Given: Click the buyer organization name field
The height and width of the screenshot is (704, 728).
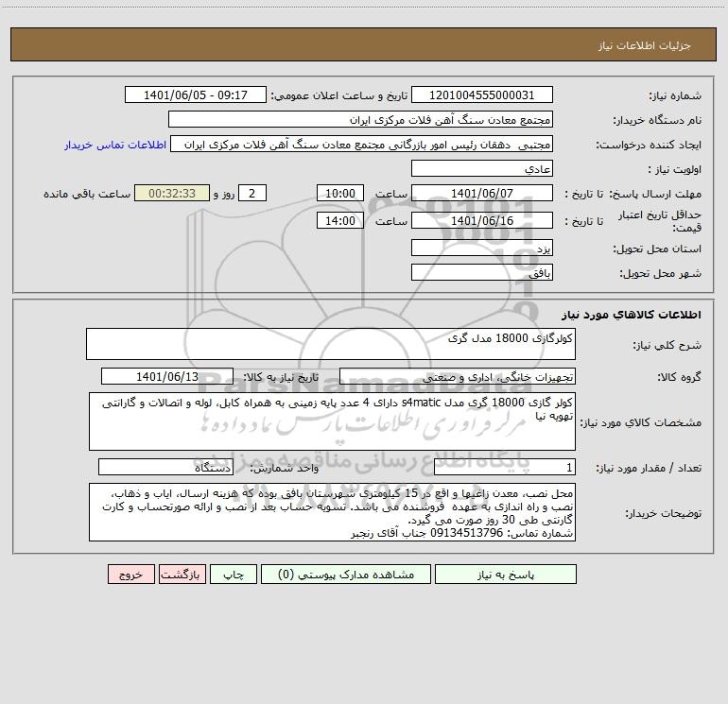Looking at the screenshot, I should point(360,120).
